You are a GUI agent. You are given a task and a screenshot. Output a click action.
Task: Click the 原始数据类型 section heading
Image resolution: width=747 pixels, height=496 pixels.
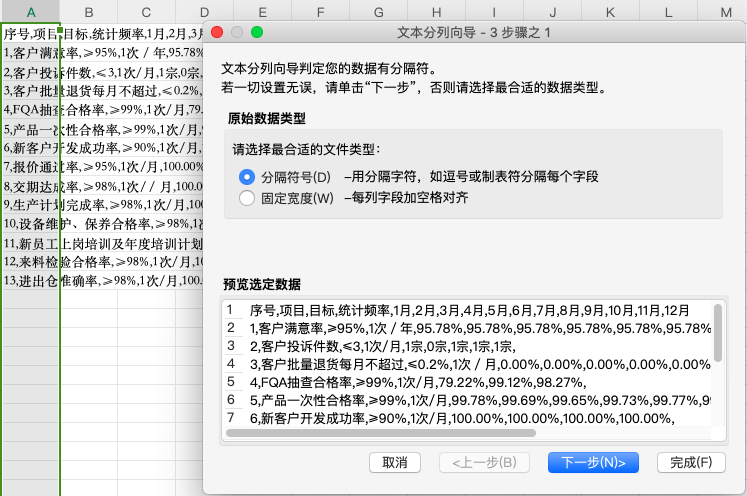point(266,118)
